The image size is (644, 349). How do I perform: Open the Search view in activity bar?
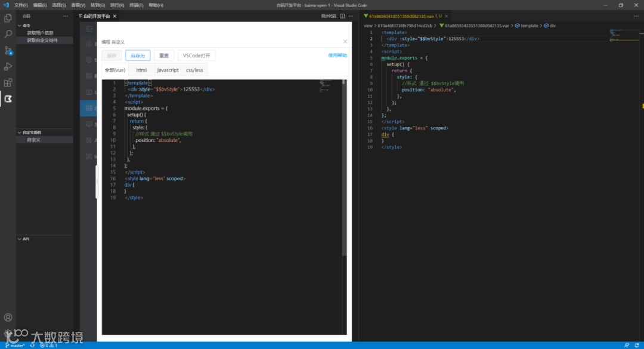[8, 34]
